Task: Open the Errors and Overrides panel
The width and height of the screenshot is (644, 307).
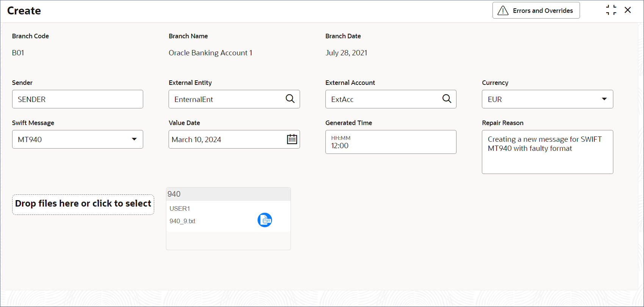Action: (x=536, y=10)
